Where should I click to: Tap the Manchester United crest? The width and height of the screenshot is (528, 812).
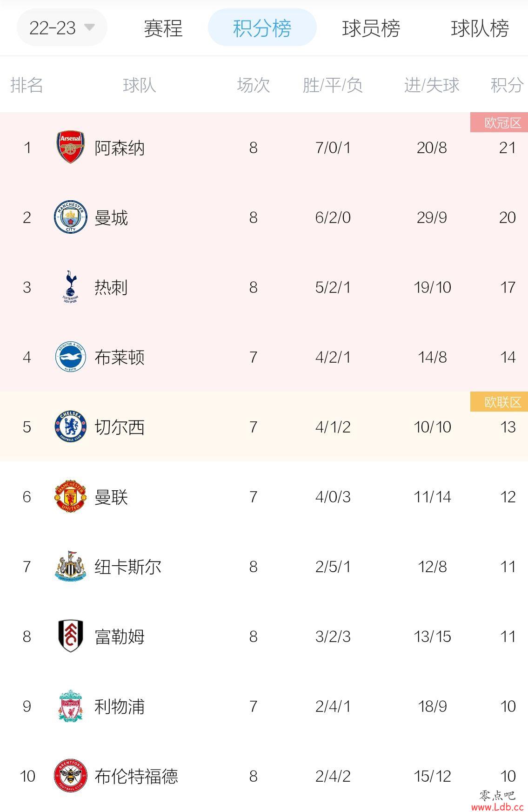[71, 496]
